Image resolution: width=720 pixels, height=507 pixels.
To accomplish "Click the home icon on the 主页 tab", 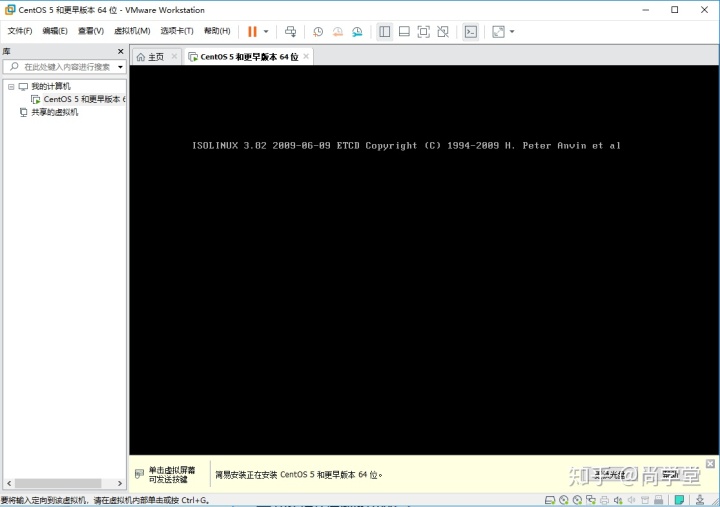I will pos(141,57).
